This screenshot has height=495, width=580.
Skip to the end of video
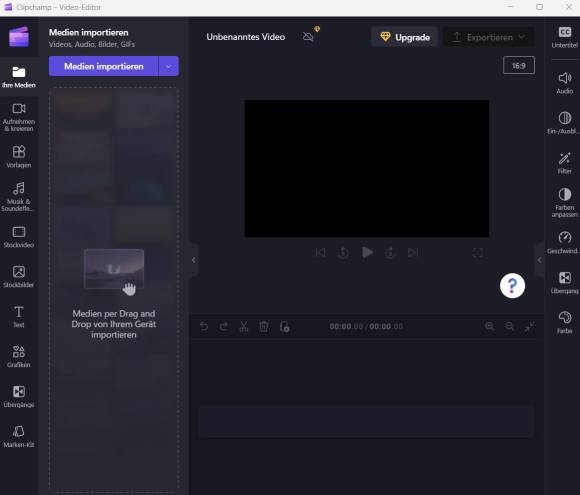pyautogui.click(x=413, y=253)
